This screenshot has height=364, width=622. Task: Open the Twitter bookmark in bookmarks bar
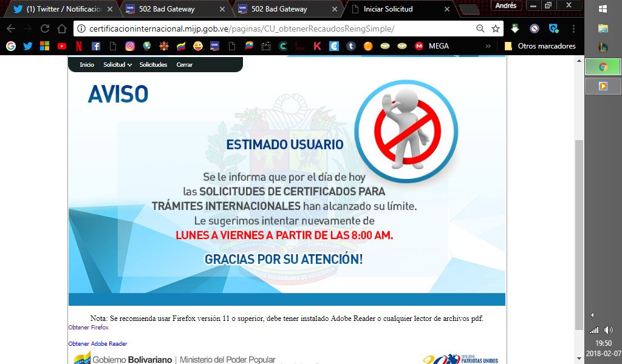coord(28,46)
